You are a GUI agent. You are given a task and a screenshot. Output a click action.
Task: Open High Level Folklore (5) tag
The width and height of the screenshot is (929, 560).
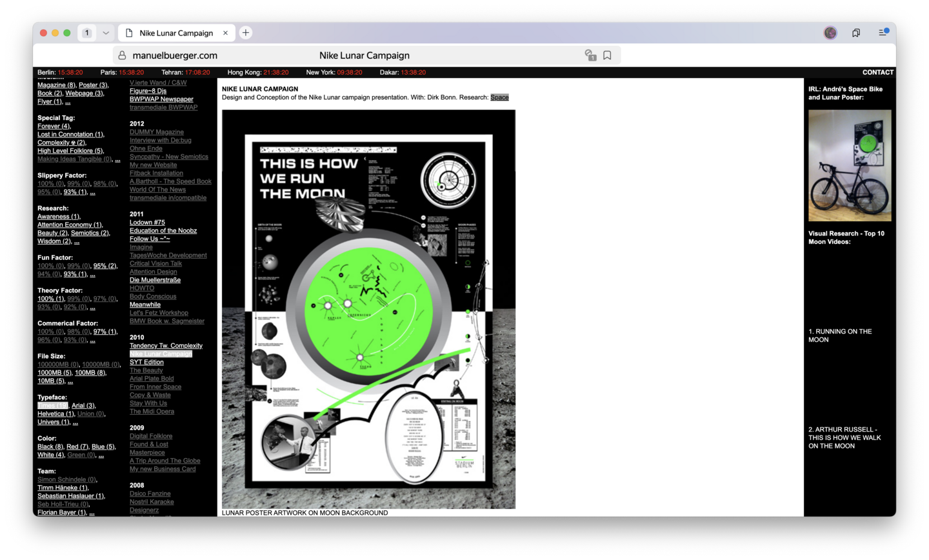tap(70, 151)
